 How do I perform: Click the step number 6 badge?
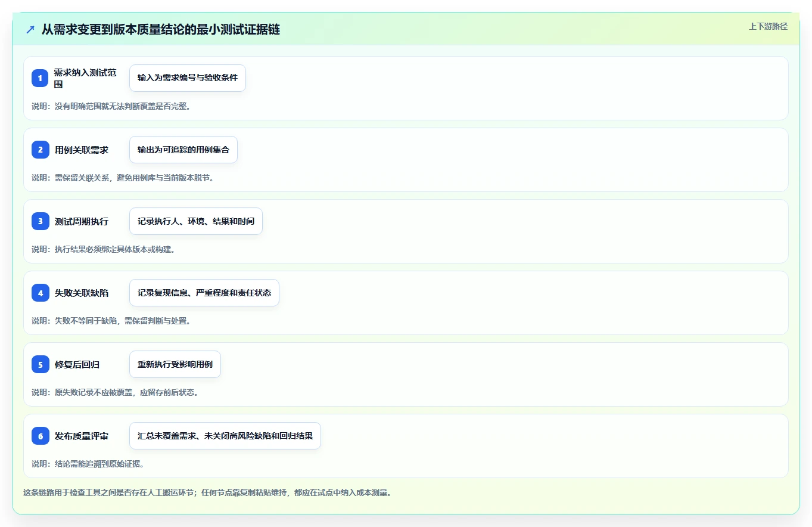(x=41, y=436)
